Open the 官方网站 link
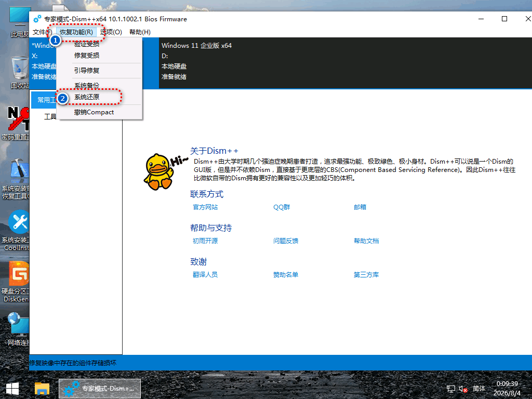Viewport: 532px width, 399px height. (x=205, y=207)
